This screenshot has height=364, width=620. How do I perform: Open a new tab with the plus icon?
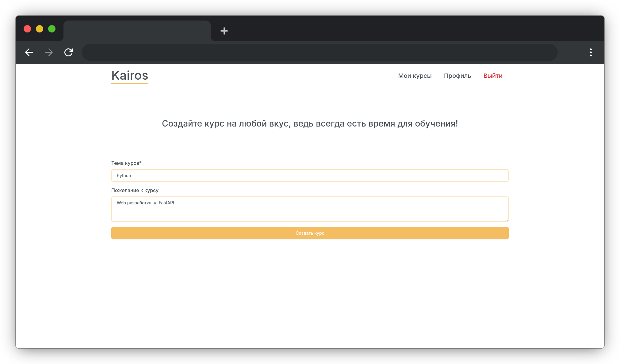tap(224, 31)
